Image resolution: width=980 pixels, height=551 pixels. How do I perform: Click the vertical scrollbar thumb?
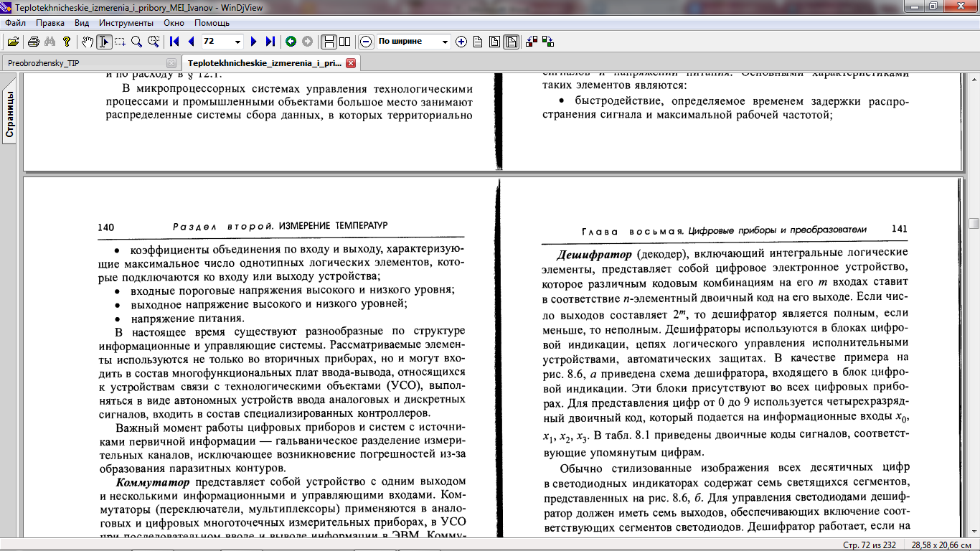974,224
